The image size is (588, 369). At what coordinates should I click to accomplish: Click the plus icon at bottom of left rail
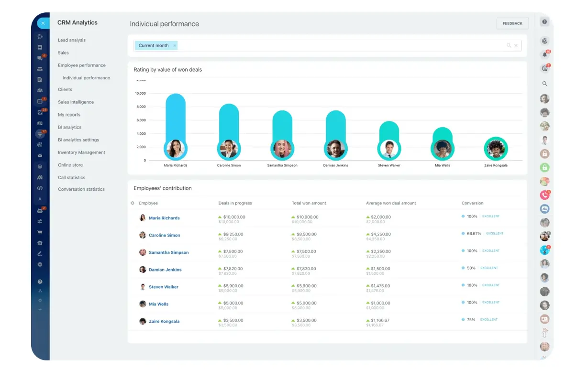pos(40,309)
